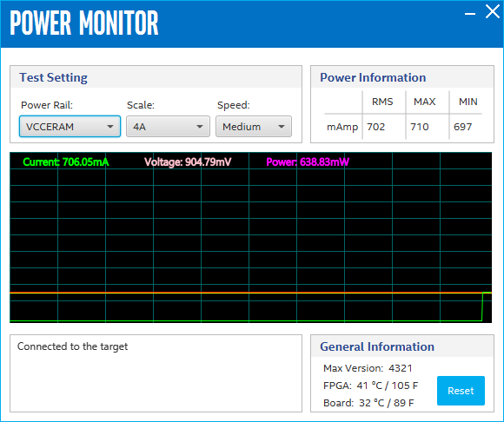This screenshot has width=504, height=422.
Task: Select the Voltage reading on graph
Action: point(188,162)
